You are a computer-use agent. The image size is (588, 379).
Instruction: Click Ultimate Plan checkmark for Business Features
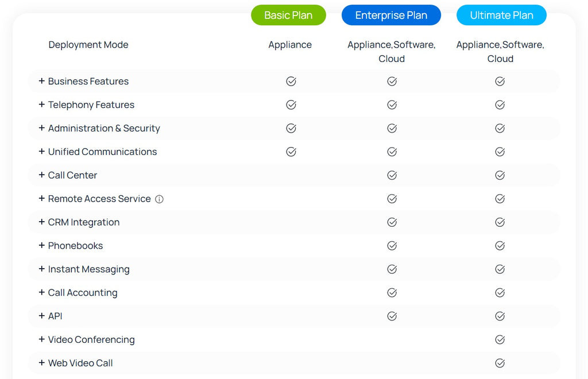500,82
